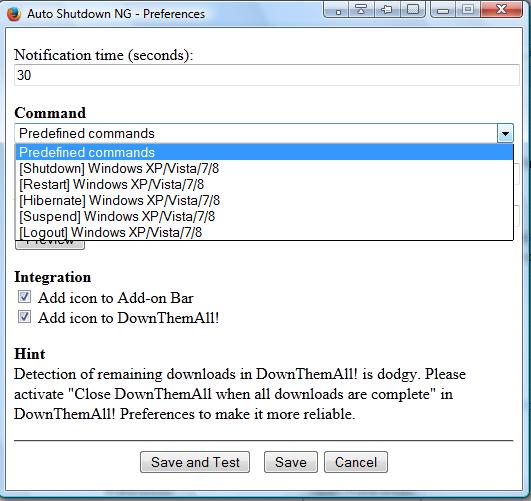Maximize the Preferences window

(x=468, y=9)
